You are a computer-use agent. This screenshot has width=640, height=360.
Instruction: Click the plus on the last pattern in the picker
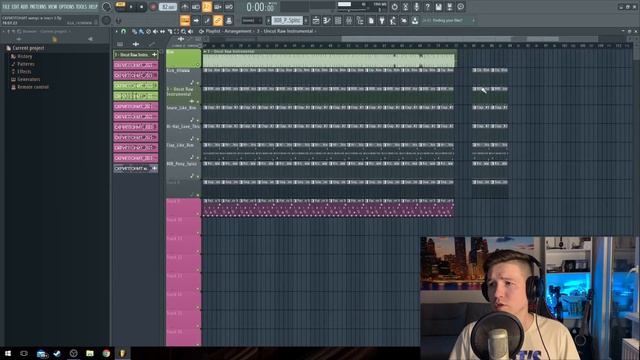[x=154, y=168]
